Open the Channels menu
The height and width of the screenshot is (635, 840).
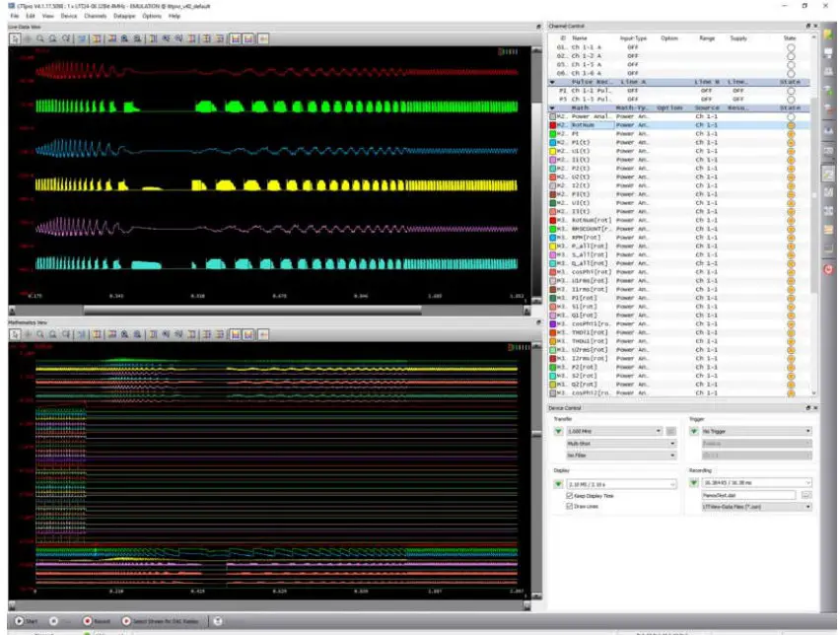pos(96,16)
